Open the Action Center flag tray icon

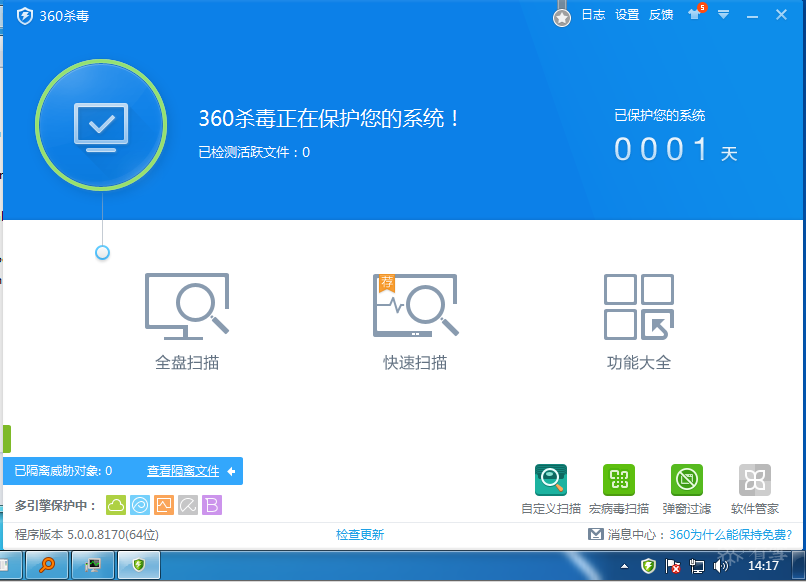[672, 566]
